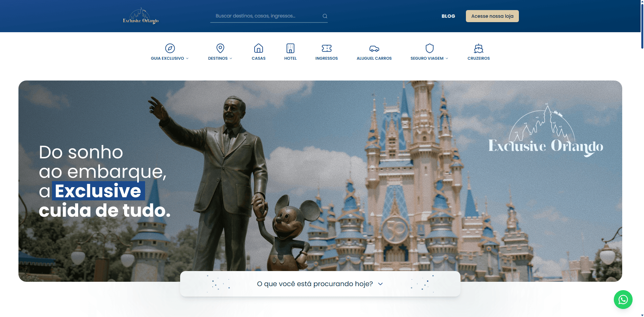Open the Casas house icon
The height and width of the screenshot is (317, 644).
tap(258, 48)
